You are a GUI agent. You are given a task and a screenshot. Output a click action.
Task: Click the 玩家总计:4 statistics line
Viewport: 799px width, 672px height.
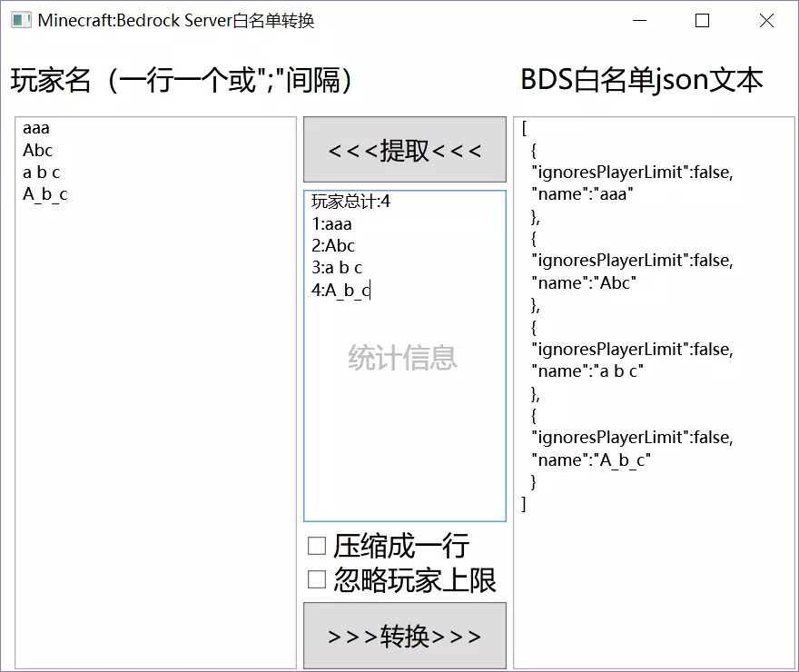(x=350, y=202)
